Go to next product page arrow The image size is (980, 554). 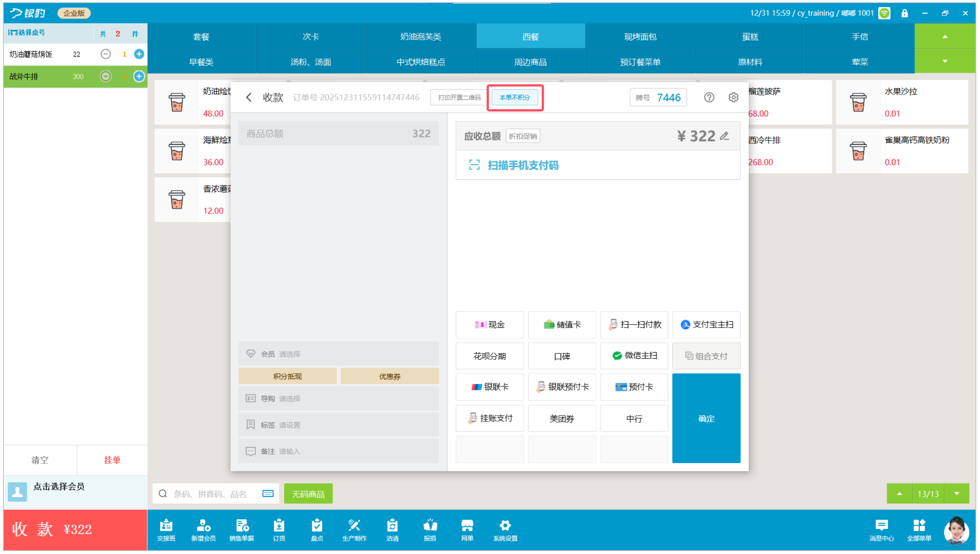(957, 494)
